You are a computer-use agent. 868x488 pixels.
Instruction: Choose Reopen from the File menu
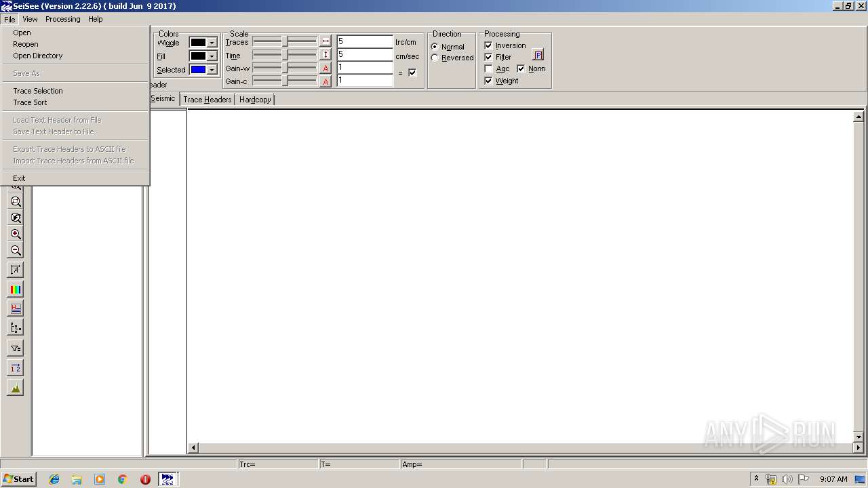[75, 44]
